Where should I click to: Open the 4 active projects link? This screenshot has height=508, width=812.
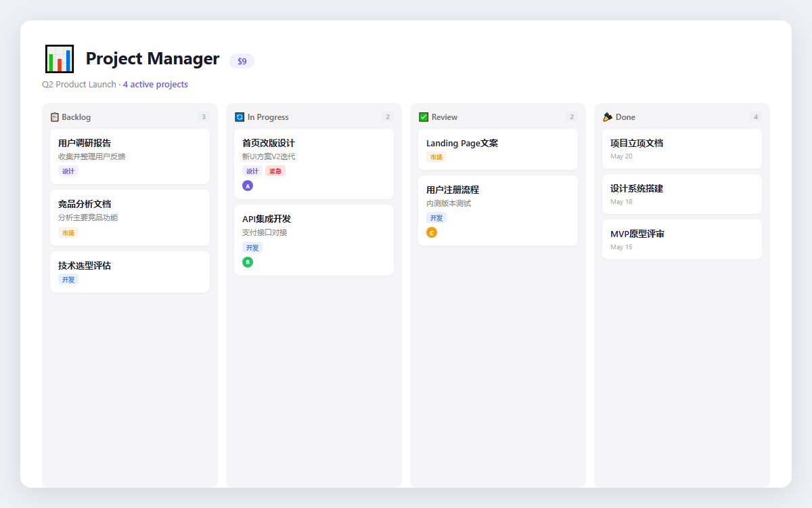156,85
